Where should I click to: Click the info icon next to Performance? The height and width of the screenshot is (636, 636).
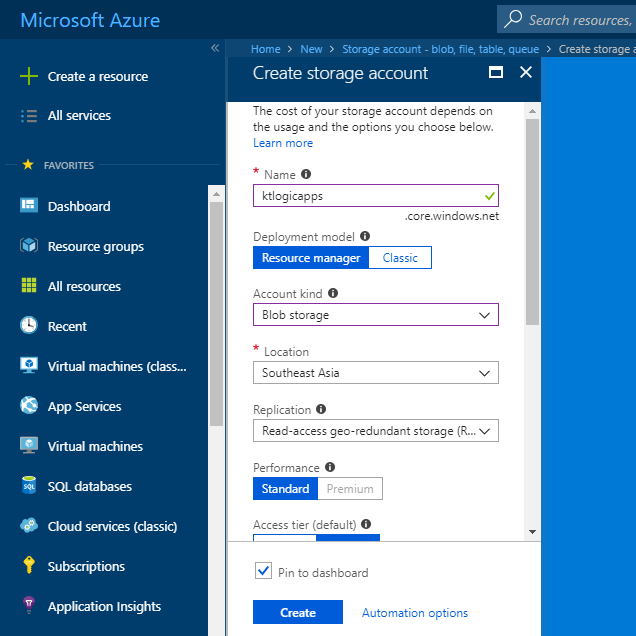click(330, 467)
